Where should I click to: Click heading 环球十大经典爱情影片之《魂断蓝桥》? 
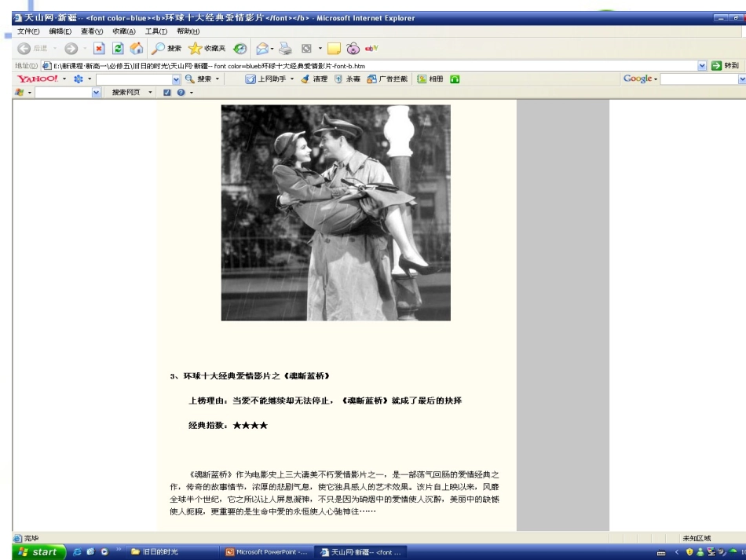[250, 376]
